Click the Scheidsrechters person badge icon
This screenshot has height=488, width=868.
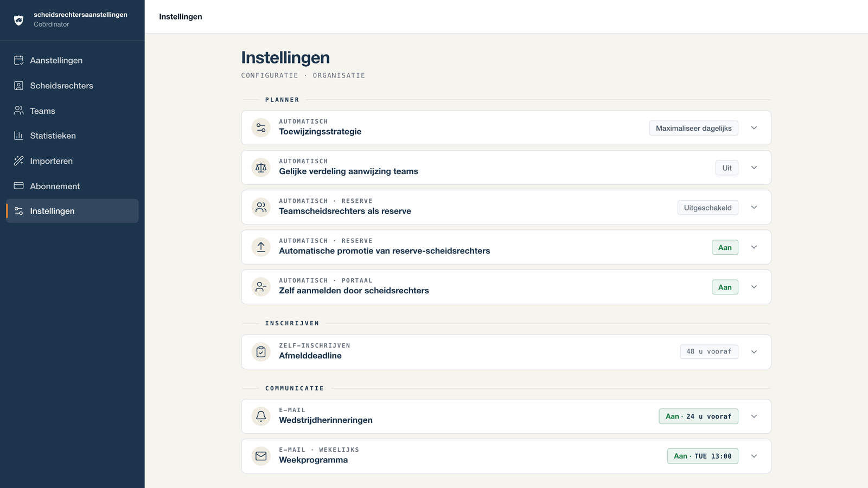coord(18,86)
